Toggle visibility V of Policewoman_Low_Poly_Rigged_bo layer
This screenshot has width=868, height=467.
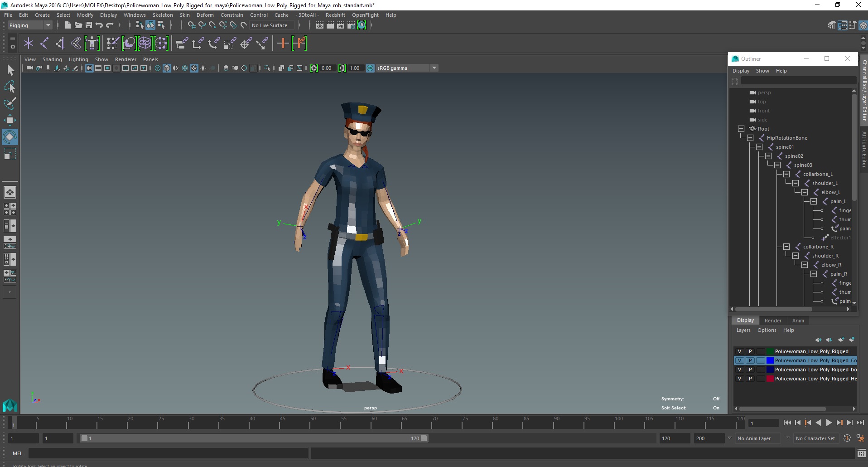(x=739, y=370)
